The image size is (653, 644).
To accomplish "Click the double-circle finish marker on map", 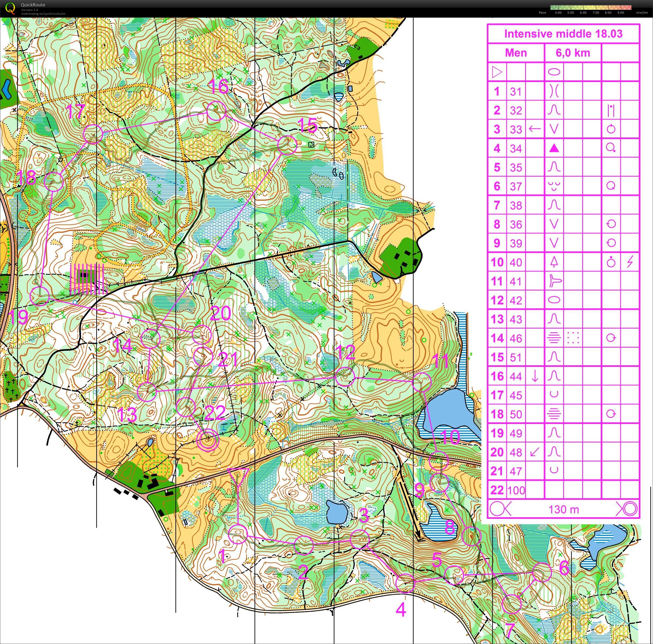I will pos(207,441).
